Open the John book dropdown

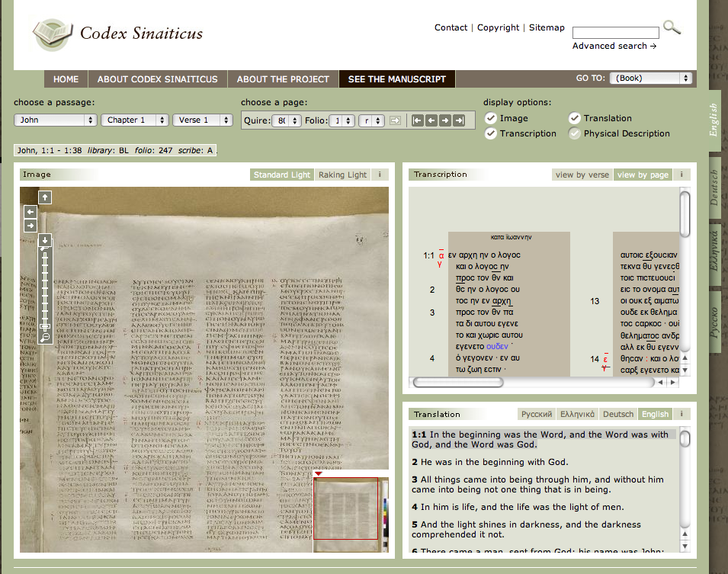coord(55,120)
